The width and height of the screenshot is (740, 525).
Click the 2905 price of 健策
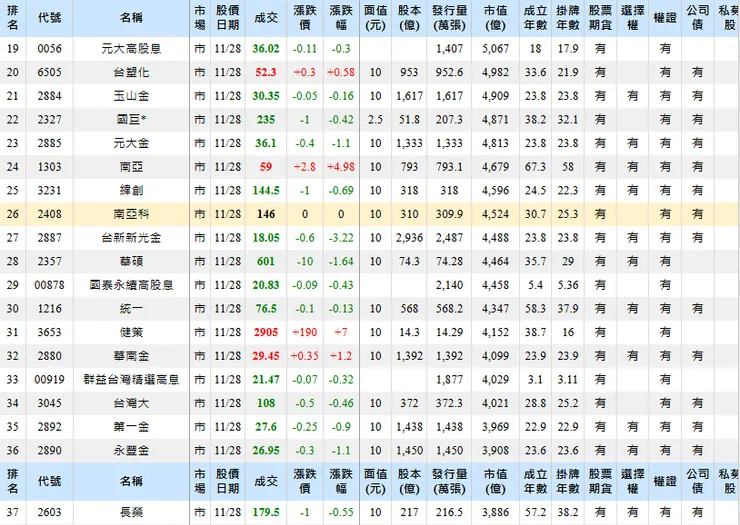pos(266,332)
